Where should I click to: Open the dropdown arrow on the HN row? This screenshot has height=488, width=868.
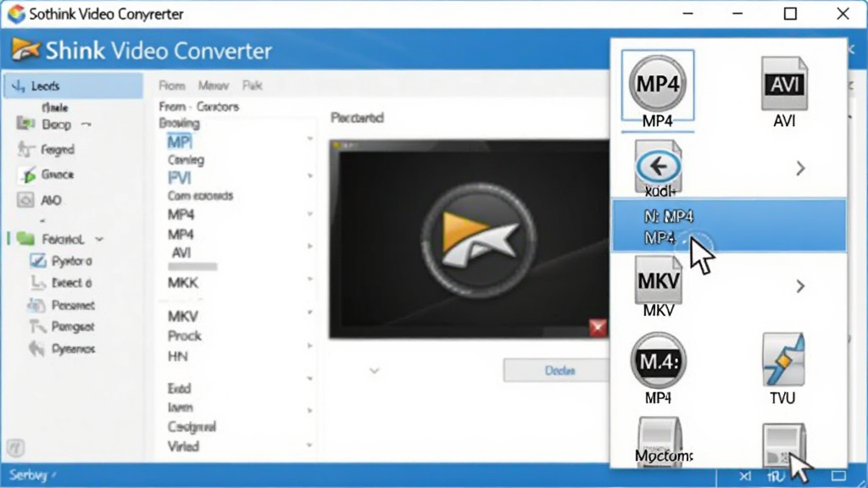pyautogui.click(x=310, y=347)
